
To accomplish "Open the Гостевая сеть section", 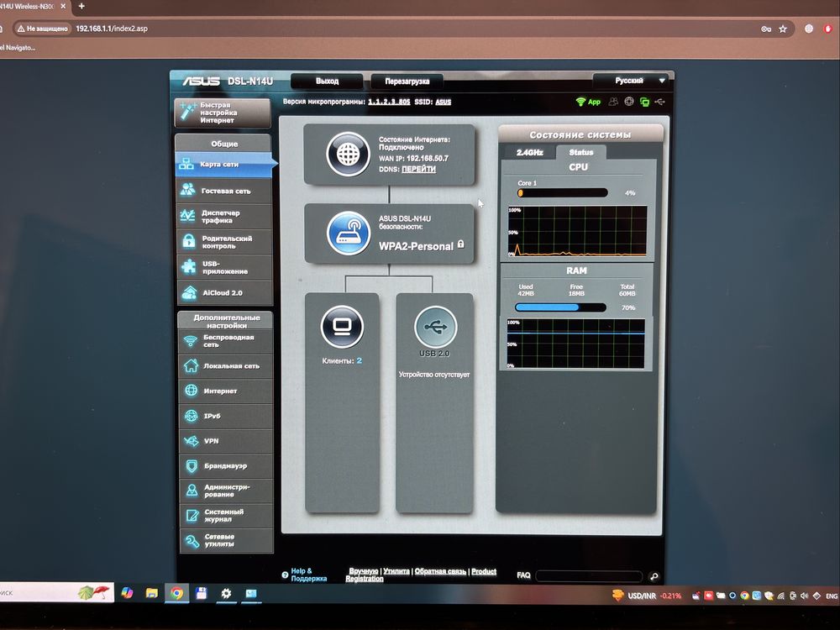I will point(224,191).
